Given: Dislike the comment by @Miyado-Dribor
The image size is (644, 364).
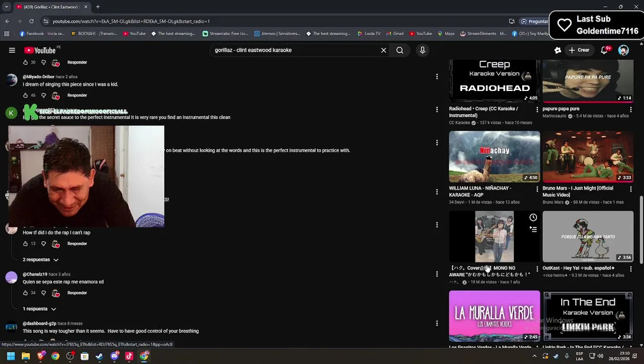Looking at the screenshot, I should (x=43, y=95).
